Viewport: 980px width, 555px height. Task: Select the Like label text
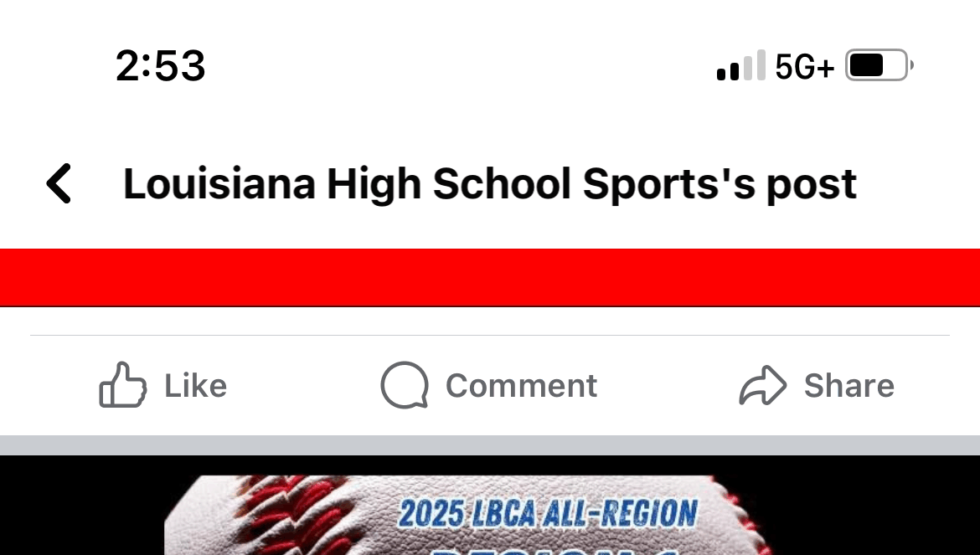196,385
